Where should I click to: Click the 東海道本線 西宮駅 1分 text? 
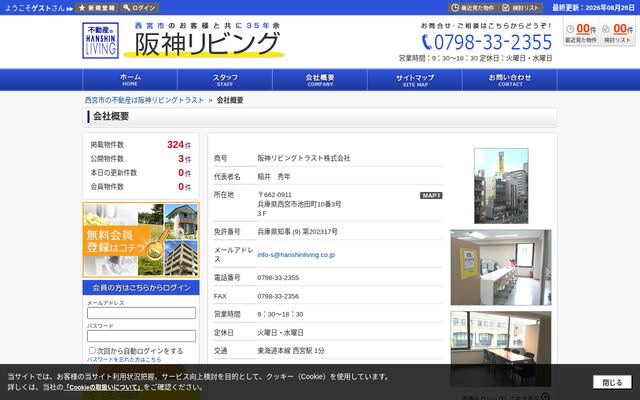tap(291, 351)
